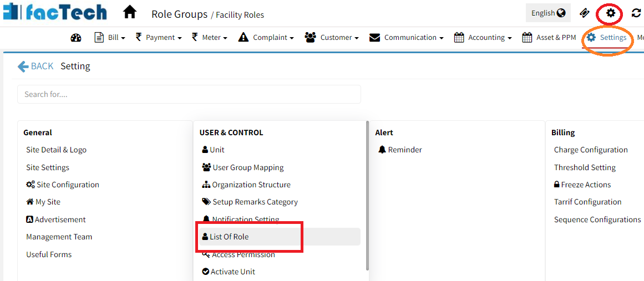Go back using the BACK link
Viewport: 644px width, 281px height.
pyautogui.click(x=36, y=67)
